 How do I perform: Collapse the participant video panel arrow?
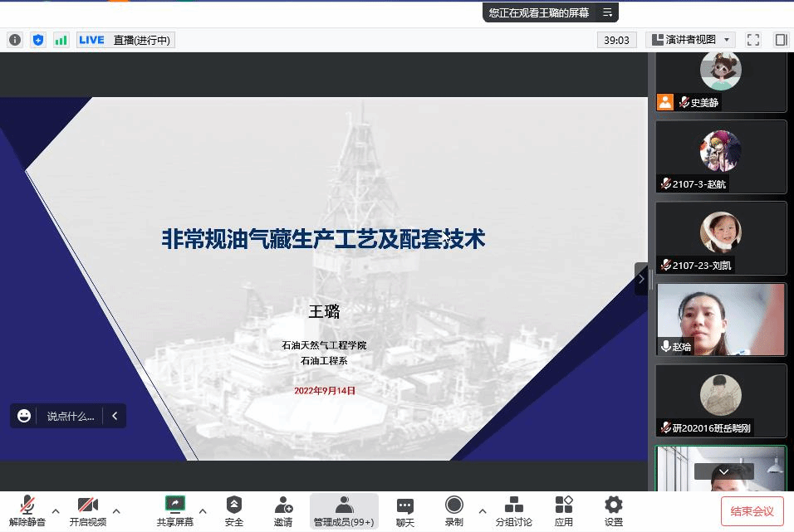641,279
